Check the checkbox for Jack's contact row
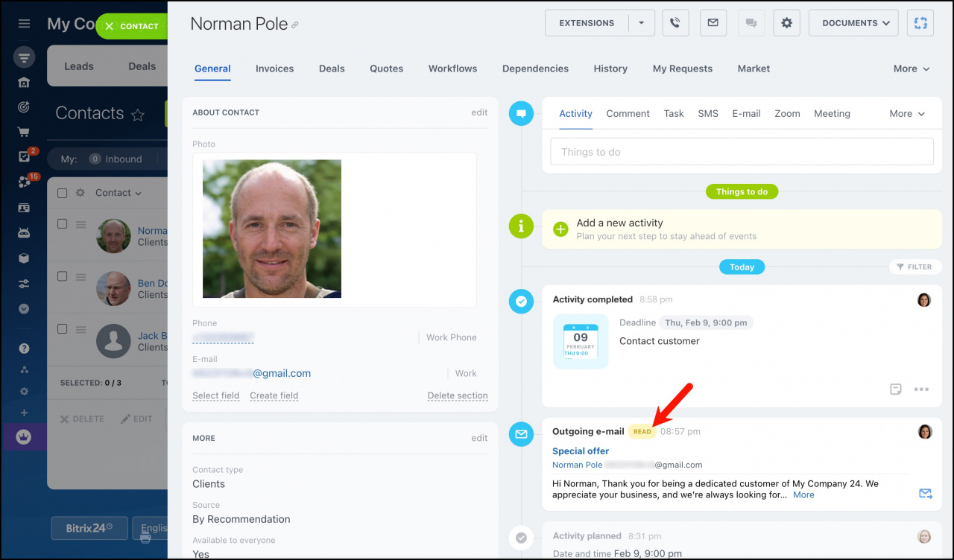 click(63, 328)
